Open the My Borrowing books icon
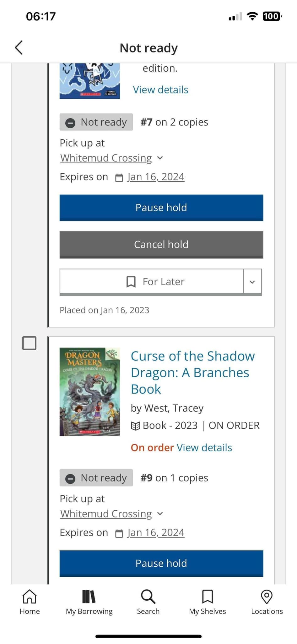 point(89,597)
